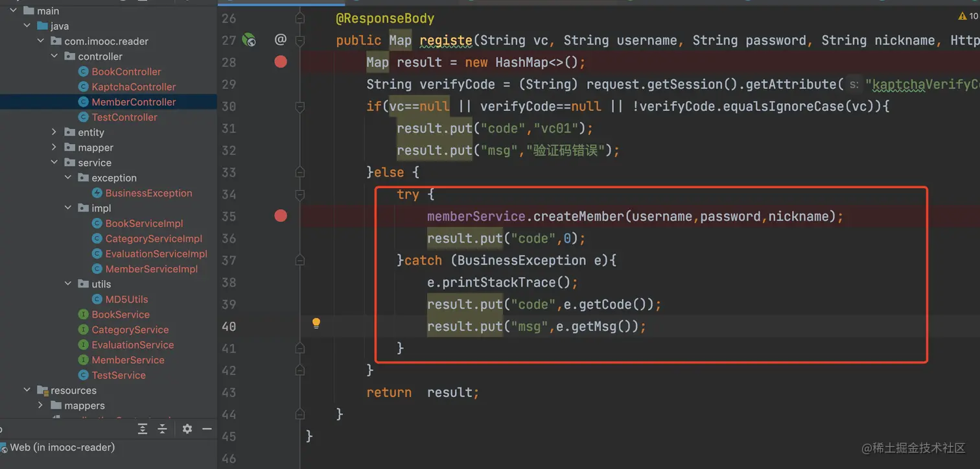The width and height of the screenshot is (980, 469).
Task: Click the getAttribute call on line 29
Action: coord(791,84)
